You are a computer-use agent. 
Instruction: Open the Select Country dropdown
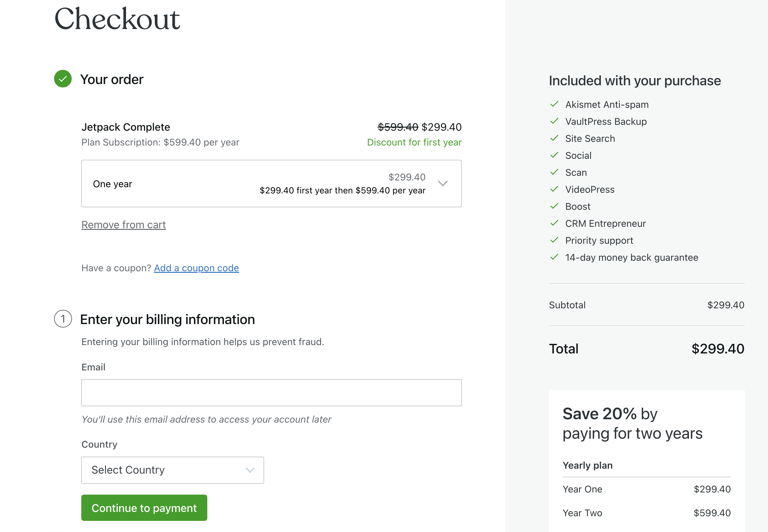coord(172,470)
